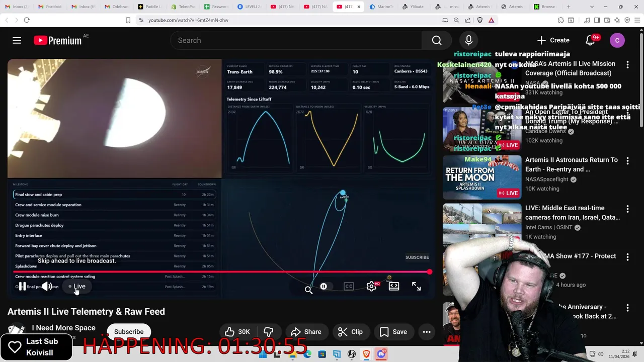Open the I Need More Space channel name

(64, 328)
